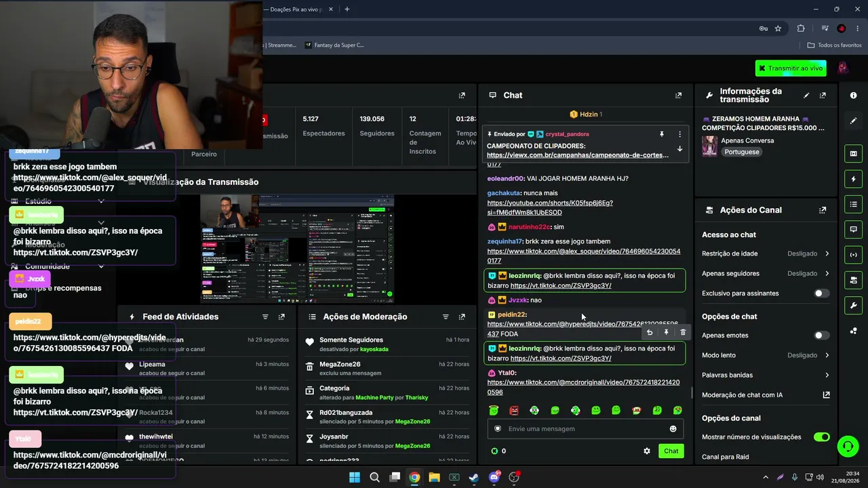Open a new browser tab
Screen dimensions: 868x488
347,9
